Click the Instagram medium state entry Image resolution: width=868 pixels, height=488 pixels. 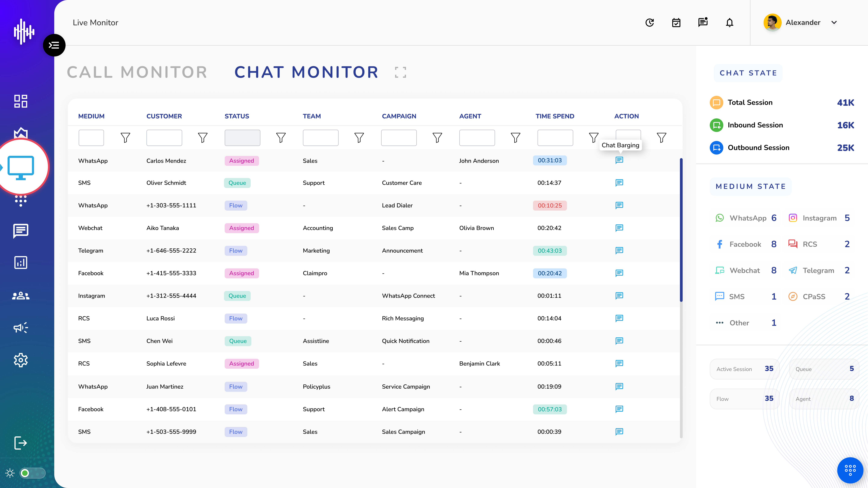[x=819, y=218]
